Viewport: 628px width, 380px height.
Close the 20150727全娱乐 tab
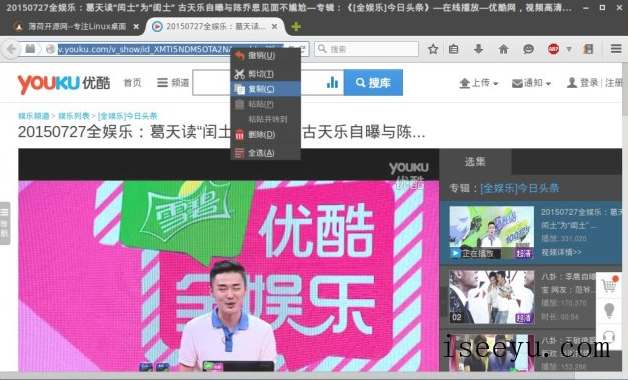click(x=274, y=26)
